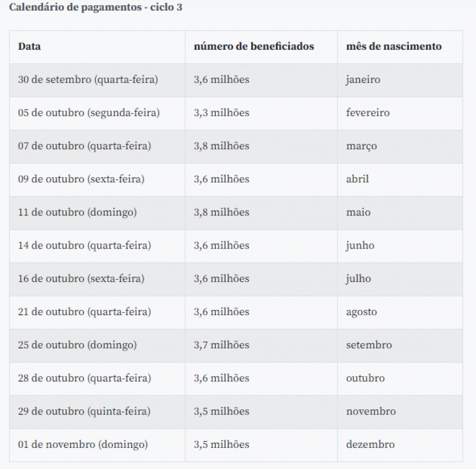
Task: Click the '05 de outubro (segunda-feira)' date cell
Action: 97,113
